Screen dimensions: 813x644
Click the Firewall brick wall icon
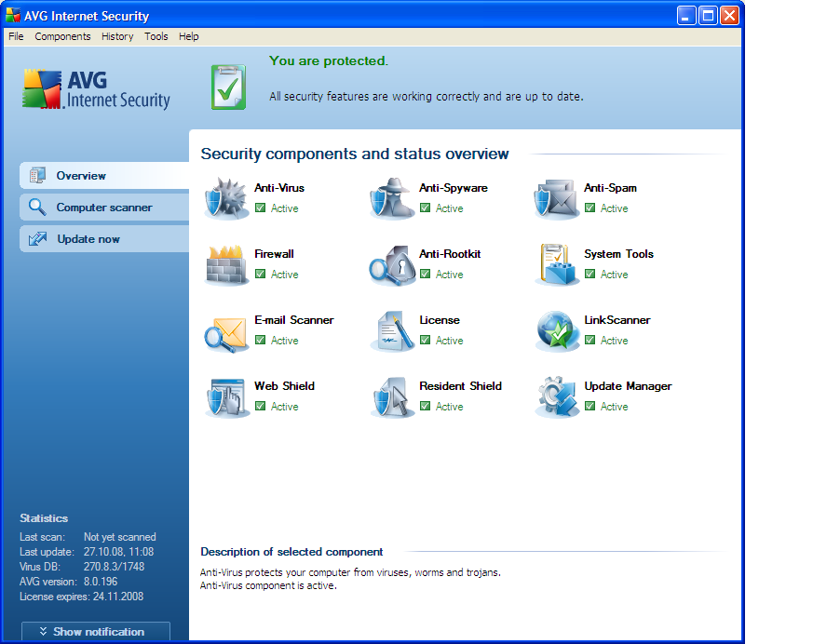point(226,265)
